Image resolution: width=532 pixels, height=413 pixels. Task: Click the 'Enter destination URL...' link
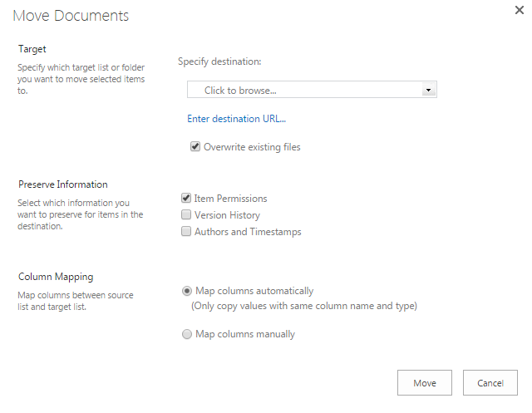point(236,119)
